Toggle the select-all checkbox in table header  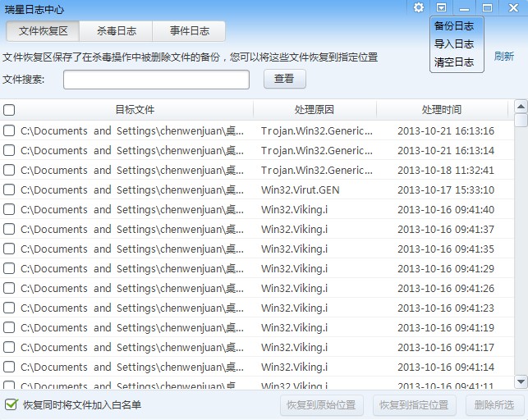[x=9, y=110]
